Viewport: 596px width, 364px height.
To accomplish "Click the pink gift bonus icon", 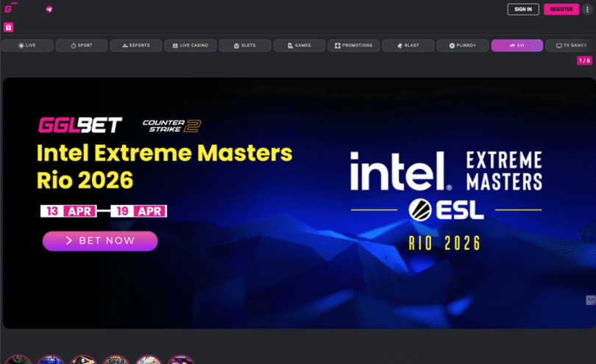I will click(x=9, y=27).
